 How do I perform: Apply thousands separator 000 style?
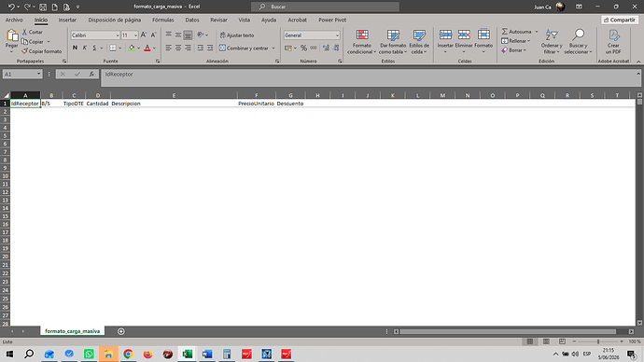click(314, 48)
